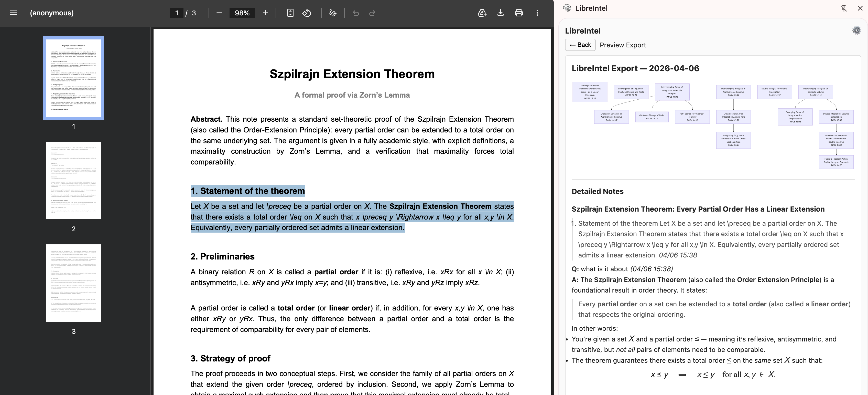Screen dimensions: 868x395
Task: Select the Preview Export view
Action: coord(623,45)
